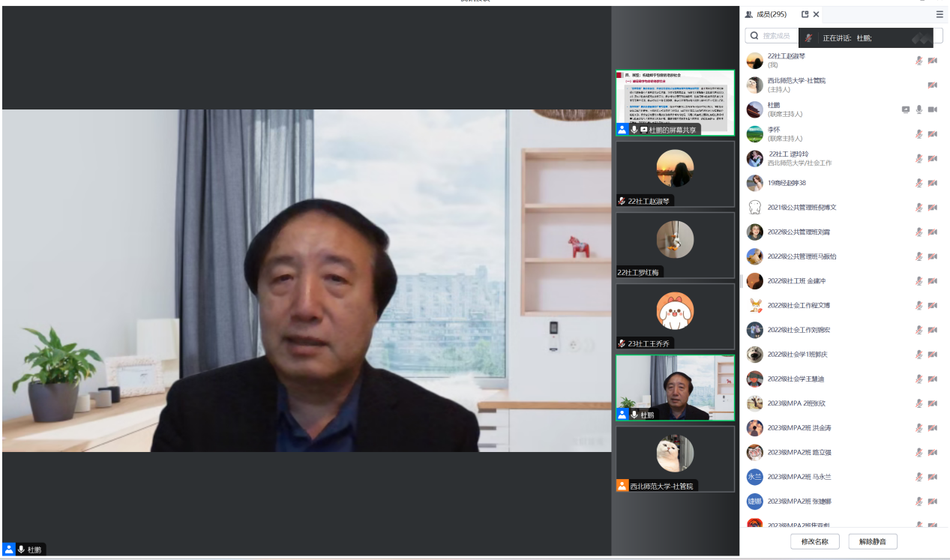
Task: Select member 2023级MPA2班 马永兰 in list
Action: 799,477
